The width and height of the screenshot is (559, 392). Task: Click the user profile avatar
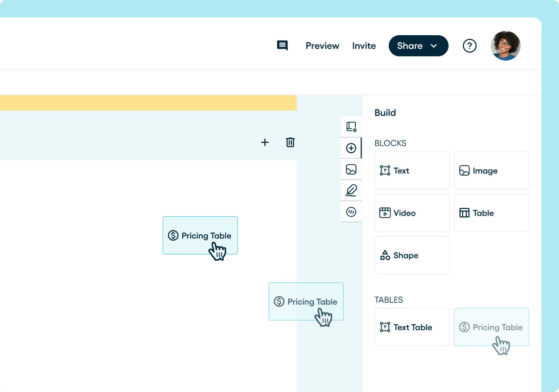506,46
